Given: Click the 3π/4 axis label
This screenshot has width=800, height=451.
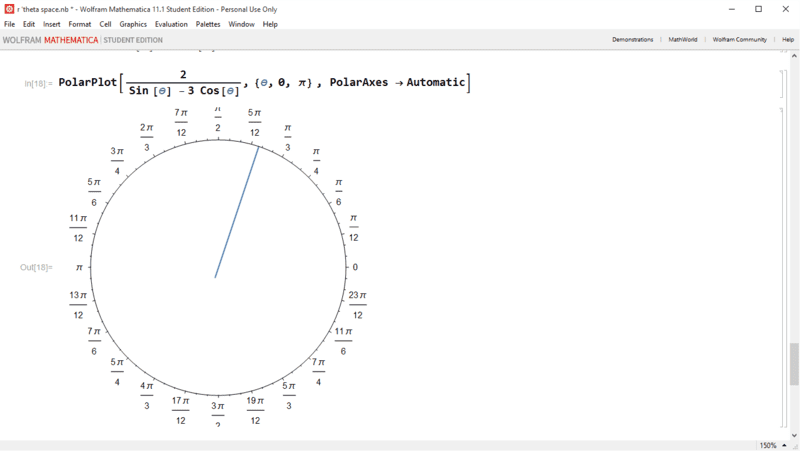Looking at the screenshot, I should click(117, 161).
